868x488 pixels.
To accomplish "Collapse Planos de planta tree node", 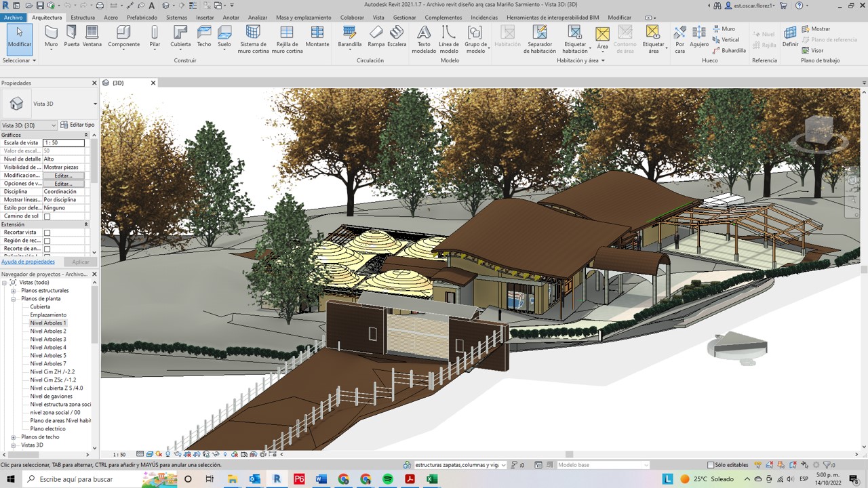I will [x=13, y=299].
